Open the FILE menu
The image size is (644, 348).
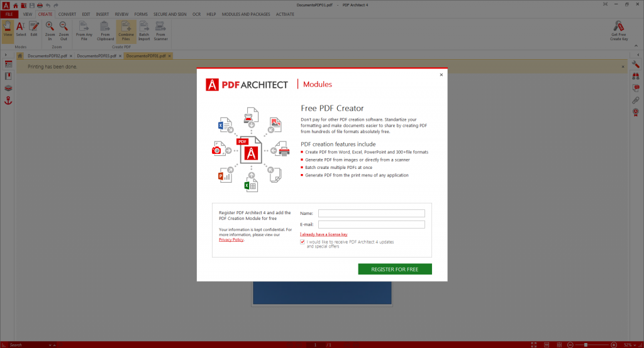9,14
